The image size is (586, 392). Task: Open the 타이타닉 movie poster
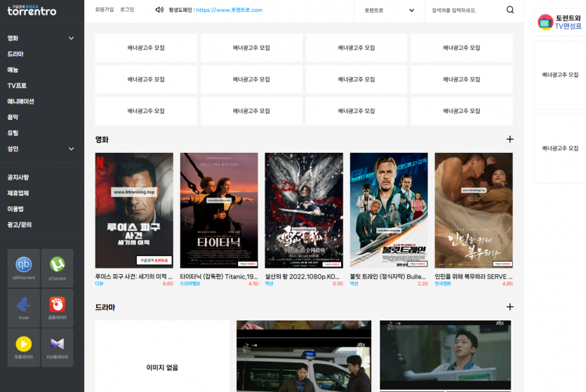click(x=219, y=210)
